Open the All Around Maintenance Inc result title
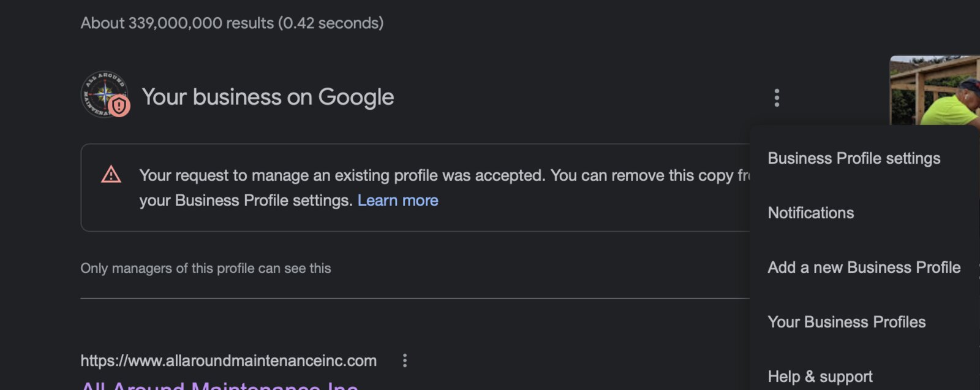This screenshot has width=980, height=390. click(219, 385)
